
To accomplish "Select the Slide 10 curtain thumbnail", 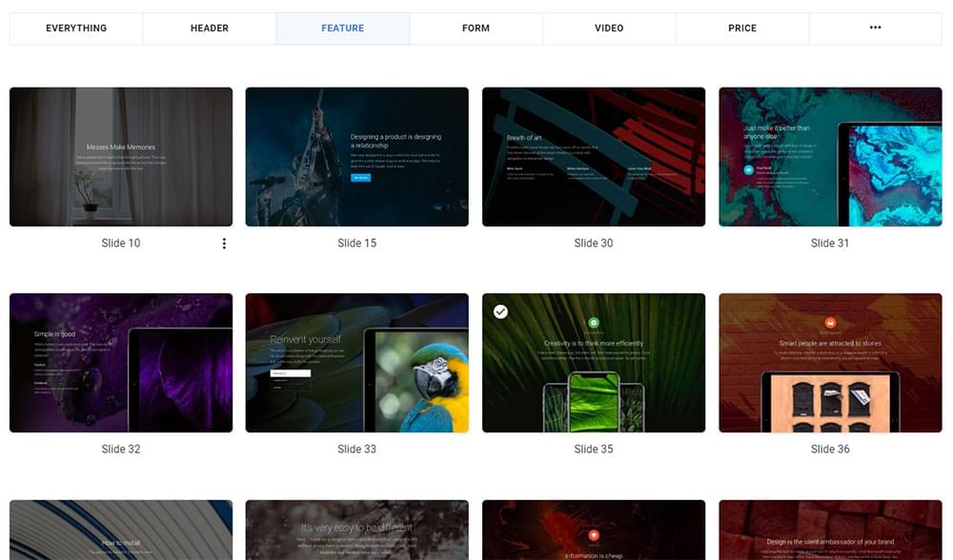I will pos(121,157).
